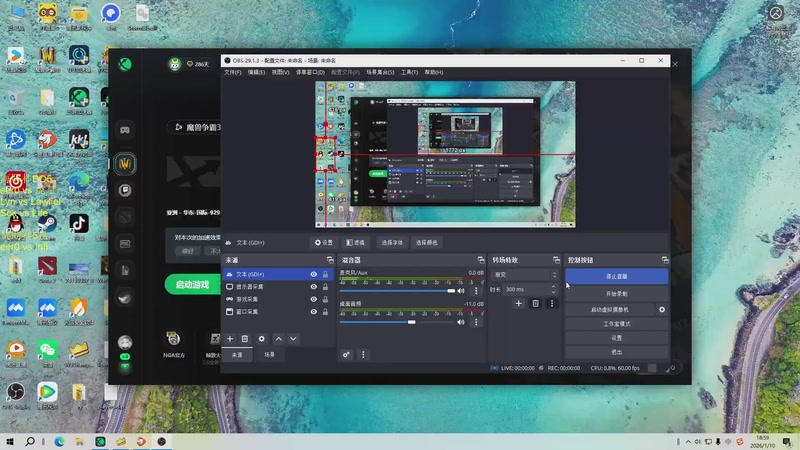Open source 设置 properties toolbar button
800x450 pixels.
coord(324,243)
